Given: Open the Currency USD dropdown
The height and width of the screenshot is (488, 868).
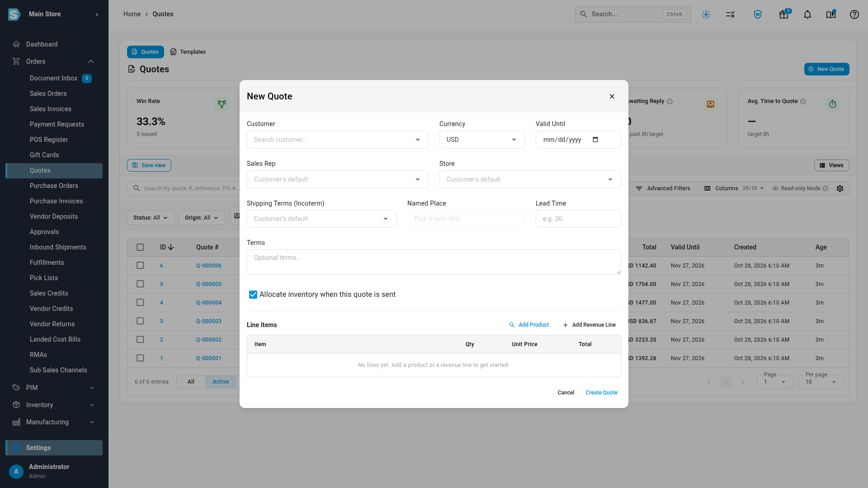Looking at the screenshot, I should tap(482, 140).
